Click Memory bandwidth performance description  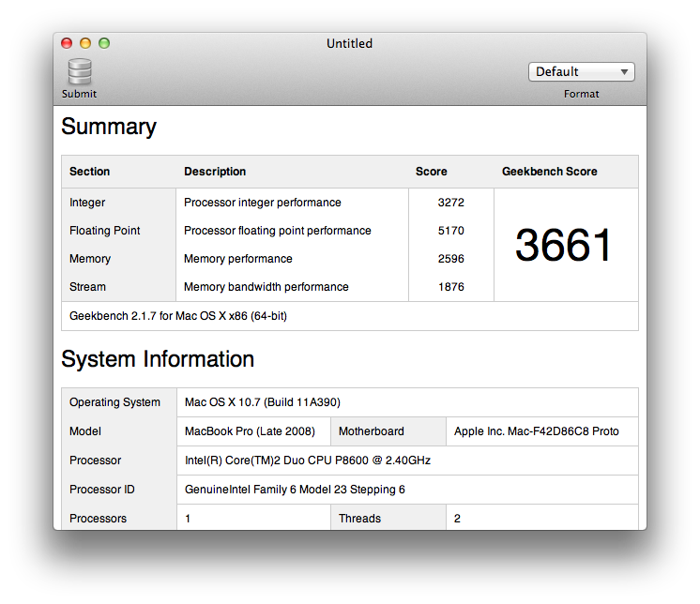pyautogui.click(x=266, y=287)
